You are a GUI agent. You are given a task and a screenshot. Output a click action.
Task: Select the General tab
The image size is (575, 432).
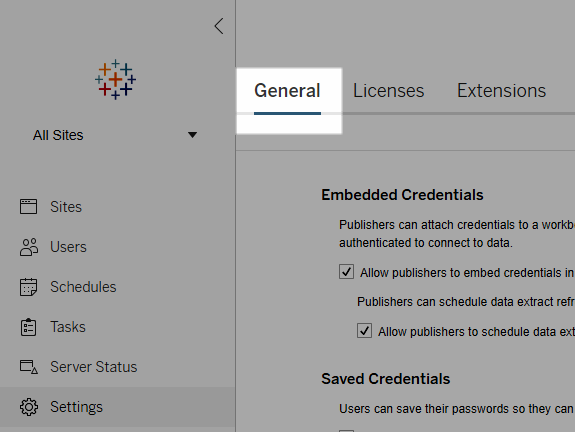(287, 91)
